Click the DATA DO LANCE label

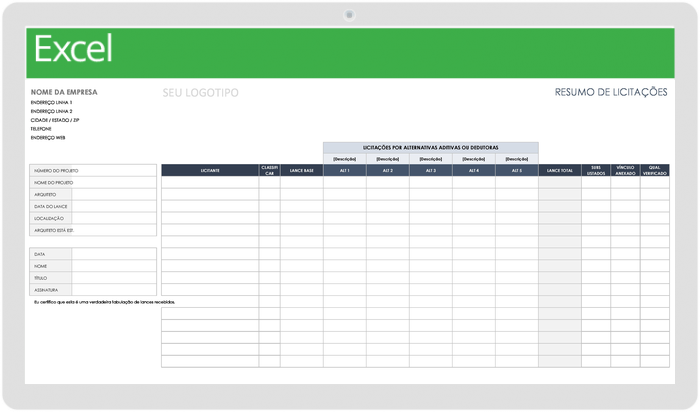(x=50, y=207)
